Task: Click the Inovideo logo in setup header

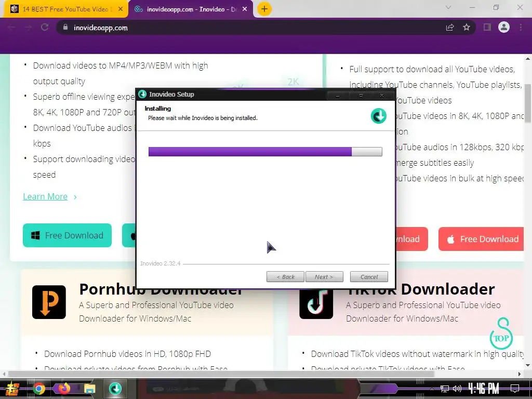Action: coord(378,116)
